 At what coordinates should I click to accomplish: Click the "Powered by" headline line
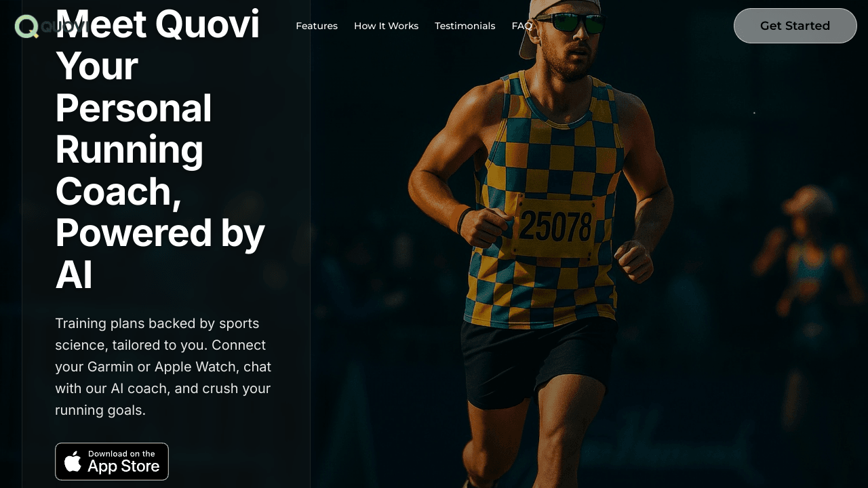pos(160,233)
